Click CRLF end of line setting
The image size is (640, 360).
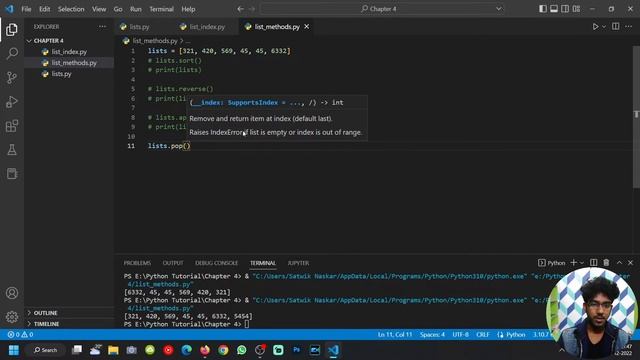click(x=482, y=334)
